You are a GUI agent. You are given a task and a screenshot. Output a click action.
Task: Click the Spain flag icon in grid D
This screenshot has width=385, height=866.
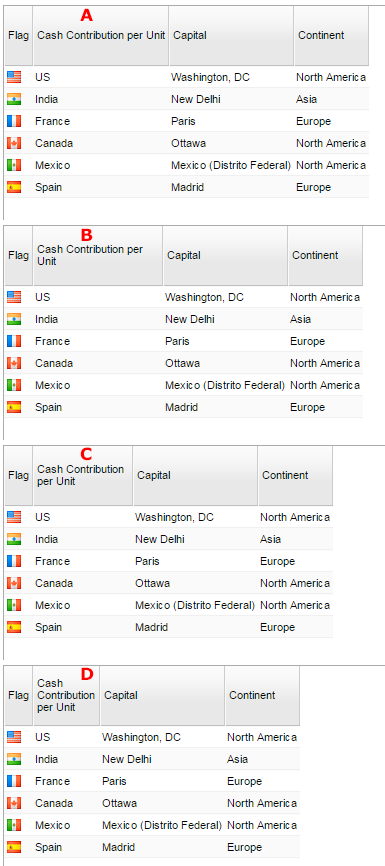14,847
